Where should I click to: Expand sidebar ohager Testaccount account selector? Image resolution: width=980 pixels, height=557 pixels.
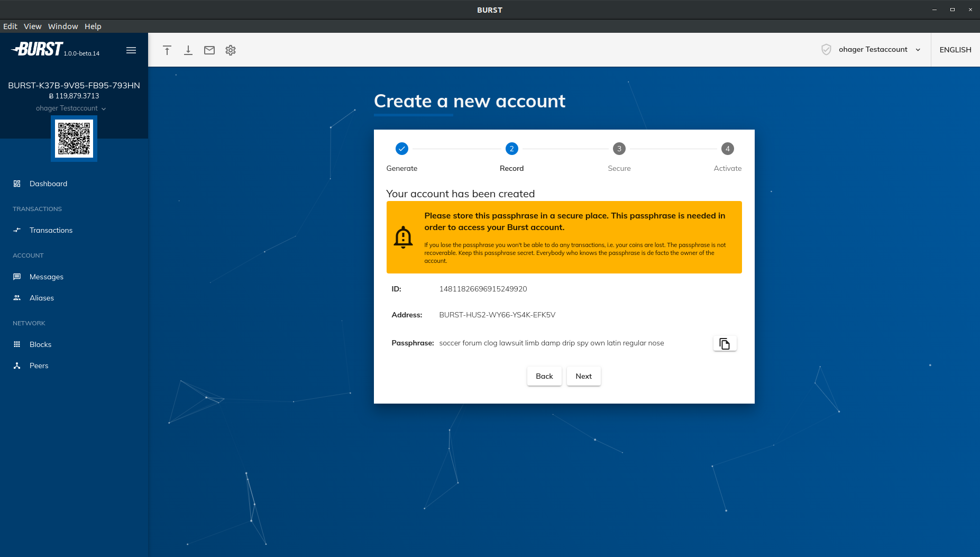[71, 108]
